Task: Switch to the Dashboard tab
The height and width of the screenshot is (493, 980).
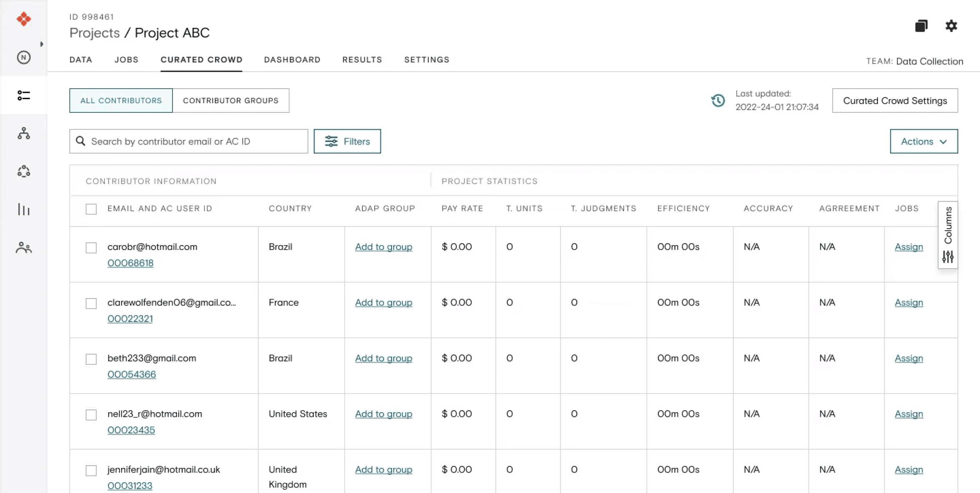Action: point(292,60)
